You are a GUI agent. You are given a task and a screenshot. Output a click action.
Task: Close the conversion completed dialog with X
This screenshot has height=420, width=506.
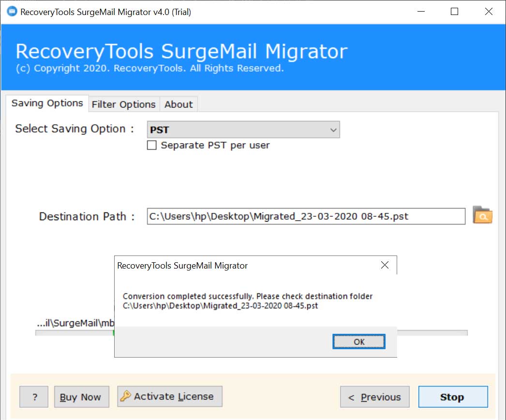[385, 265]
